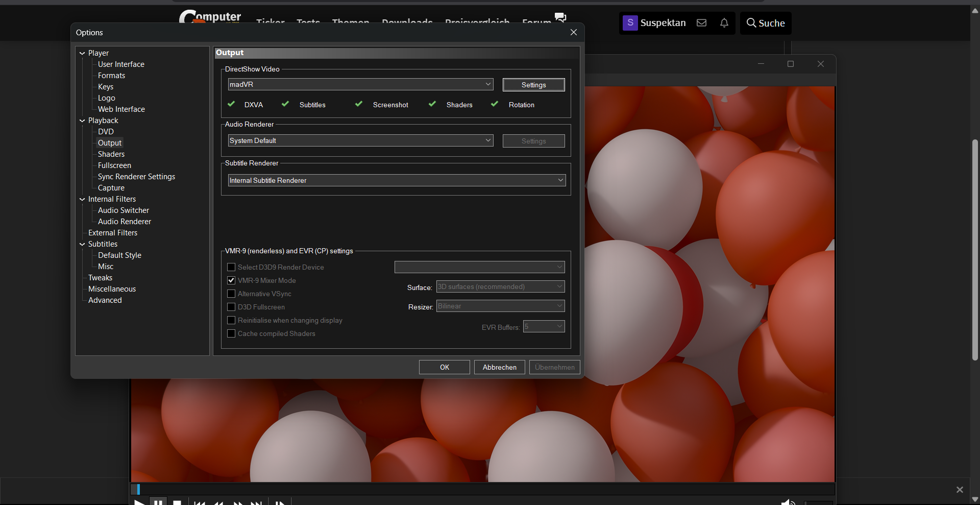Click the Übernehmen apply button
This screenshot has width=980, height=505.
pos(555,367)
